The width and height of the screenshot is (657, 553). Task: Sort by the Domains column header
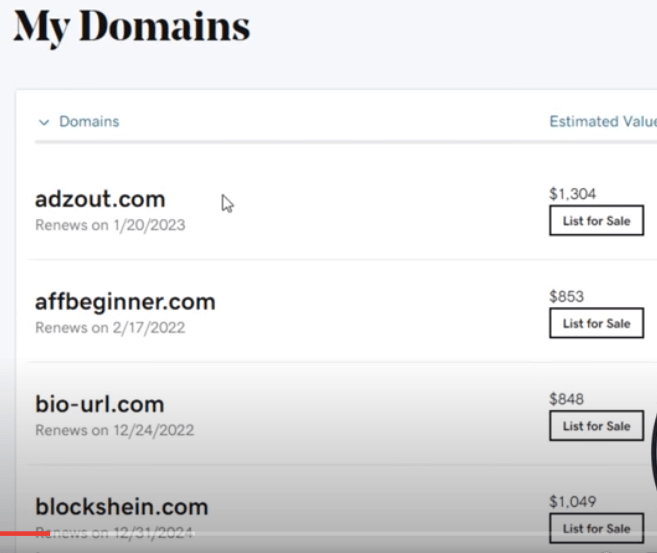pos(89,122)
